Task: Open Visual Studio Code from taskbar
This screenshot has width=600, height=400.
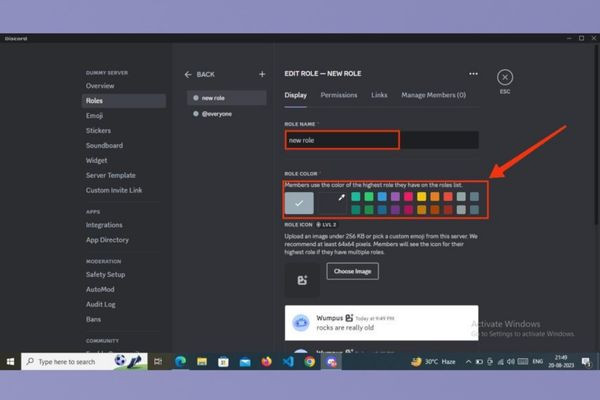Action: (288, 361)
